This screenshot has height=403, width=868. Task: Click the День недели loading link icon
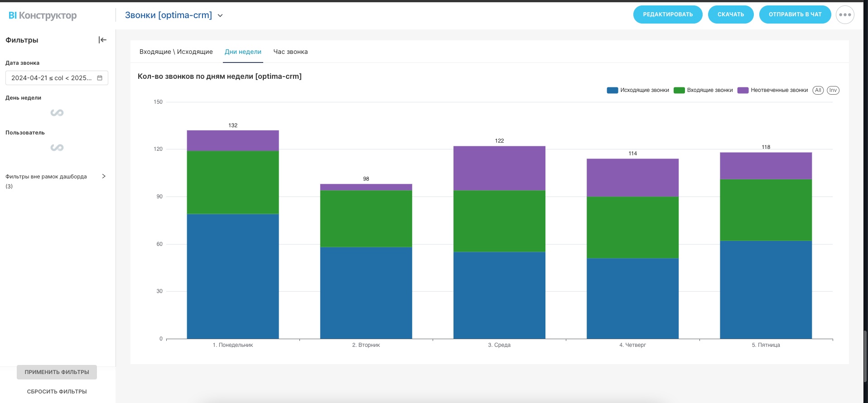57,113
